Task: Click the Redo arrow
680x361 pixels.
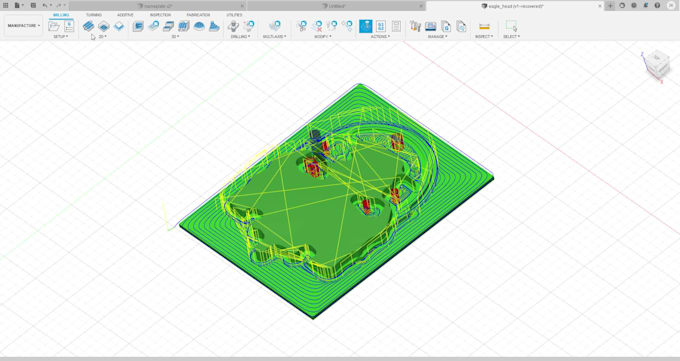Action: (60, 6)
